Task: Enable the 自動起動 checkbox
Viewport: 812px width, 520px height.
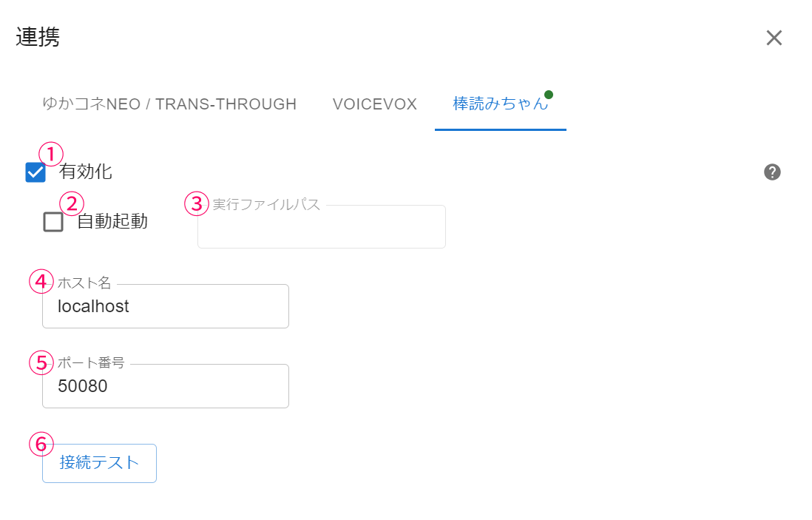Action: tap(53, 222)
